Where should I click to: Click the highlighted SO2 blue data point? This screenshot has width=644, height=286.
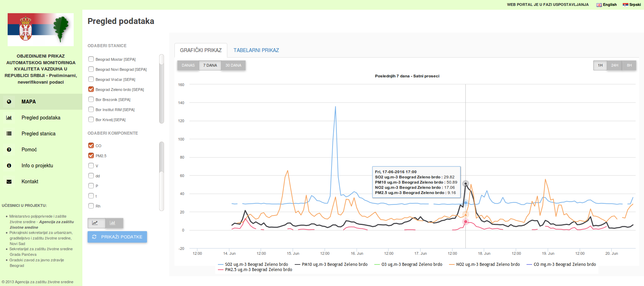tap(466, 203)
